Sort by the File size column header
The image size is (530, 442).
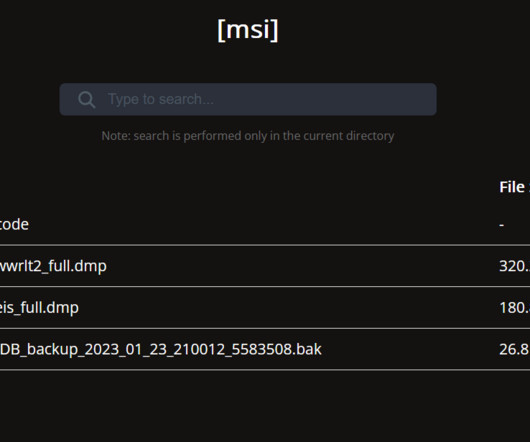point(514,187)
